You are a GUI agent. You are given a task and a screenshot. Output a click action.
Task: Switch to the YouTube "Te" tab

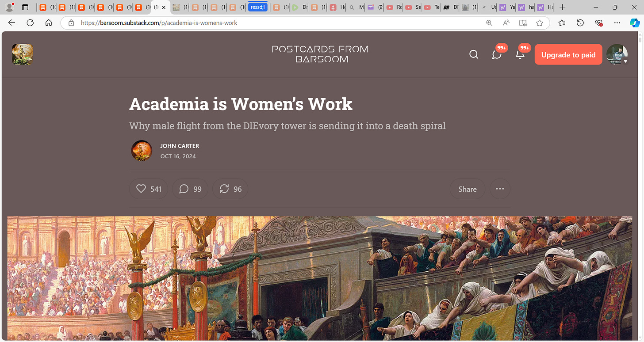coord(432,8)
